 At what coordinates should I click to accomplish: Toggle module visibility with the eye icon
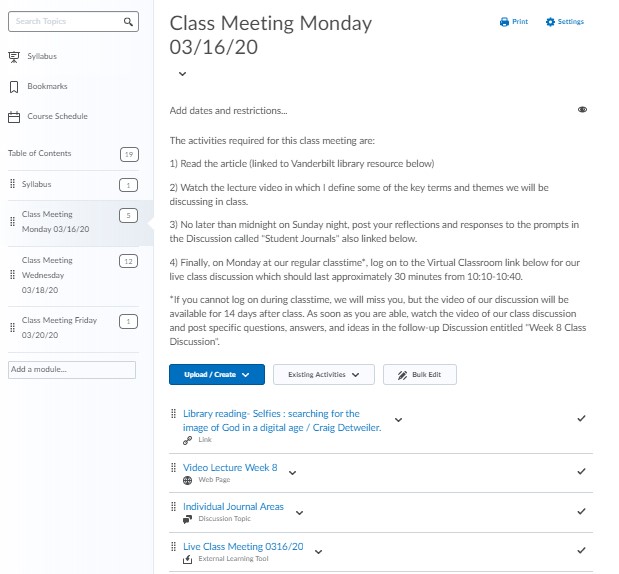(x=582, y=110)
